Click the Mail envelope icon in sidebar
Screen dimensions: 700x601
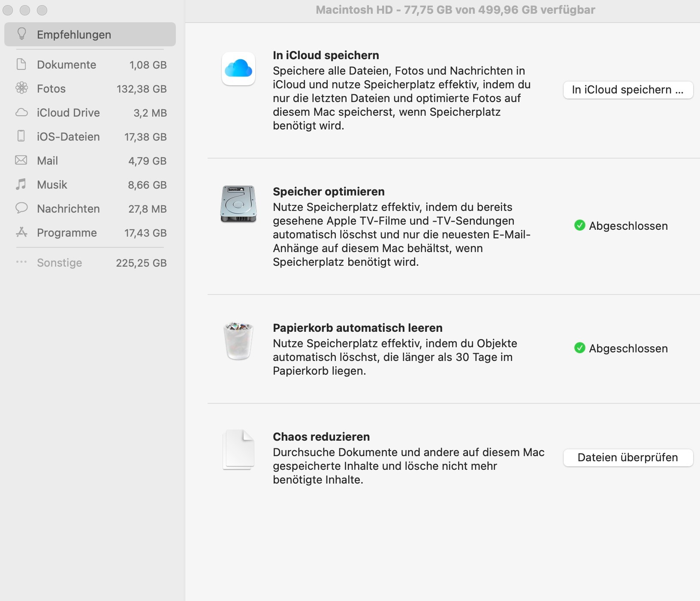(x=21, y=160)
